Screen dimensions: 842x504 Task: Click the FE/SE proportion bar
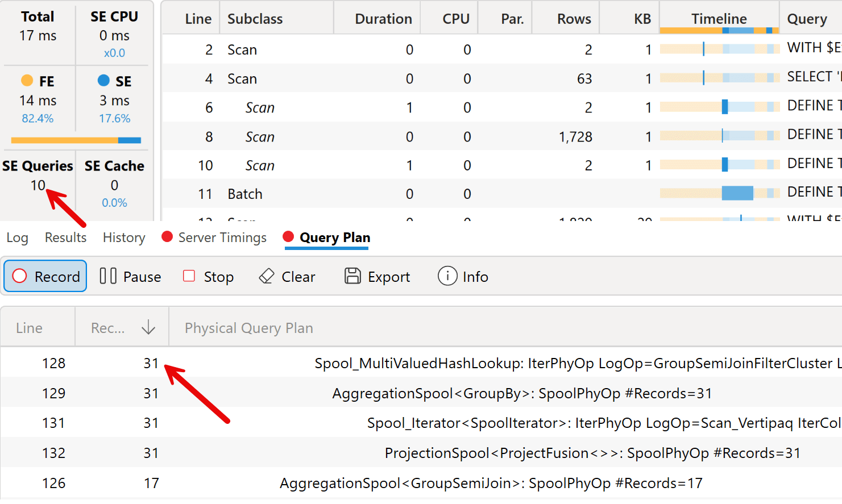point(76,140)
